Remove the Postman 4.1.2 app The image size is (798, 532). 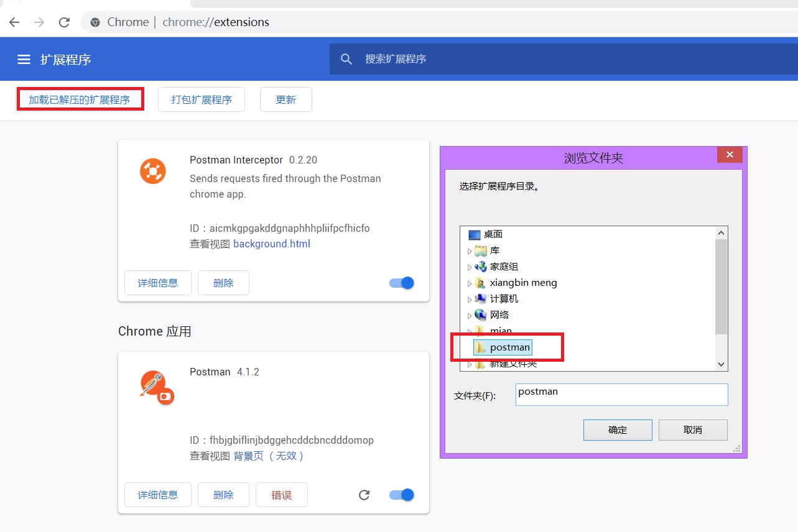pyautogui.click(x=223, y=495)
